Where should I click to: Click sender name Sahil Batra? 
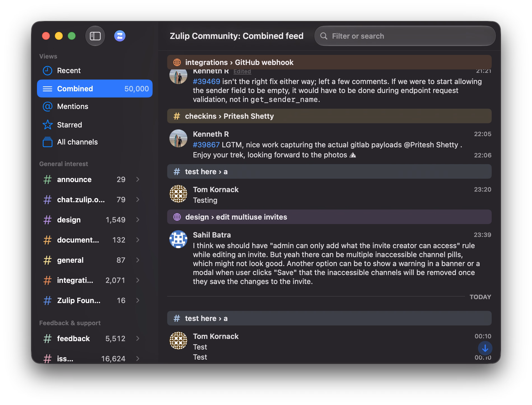point(212,235)
